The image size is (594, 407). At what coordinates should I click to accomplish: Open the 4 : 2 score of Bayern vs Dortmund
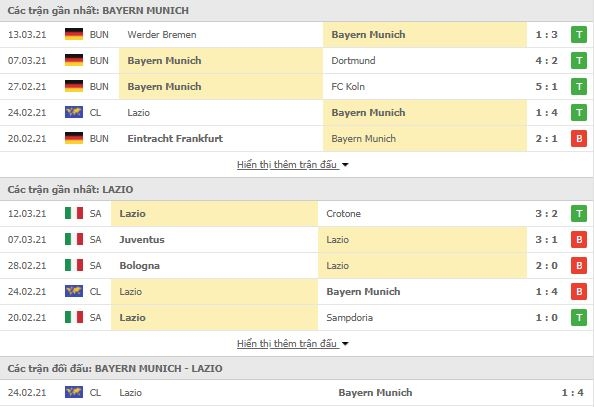click(x=546, y=61)
